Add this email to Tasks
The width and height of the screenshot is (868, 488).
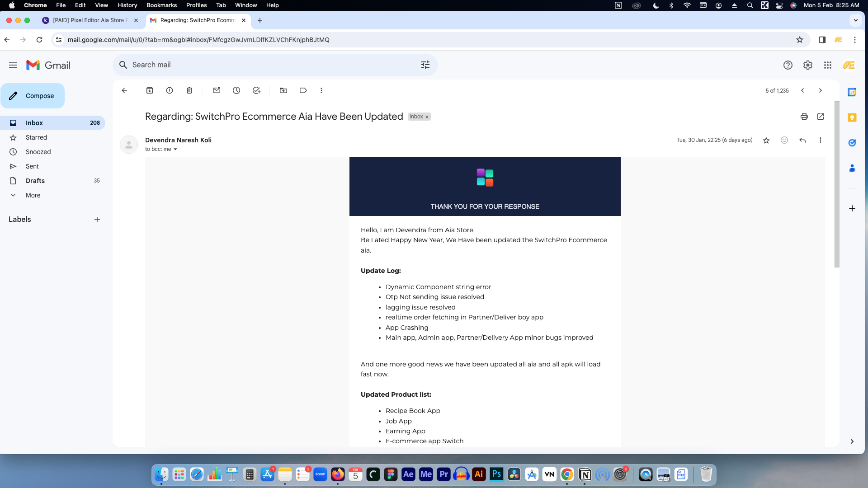(x=256, y=90)
